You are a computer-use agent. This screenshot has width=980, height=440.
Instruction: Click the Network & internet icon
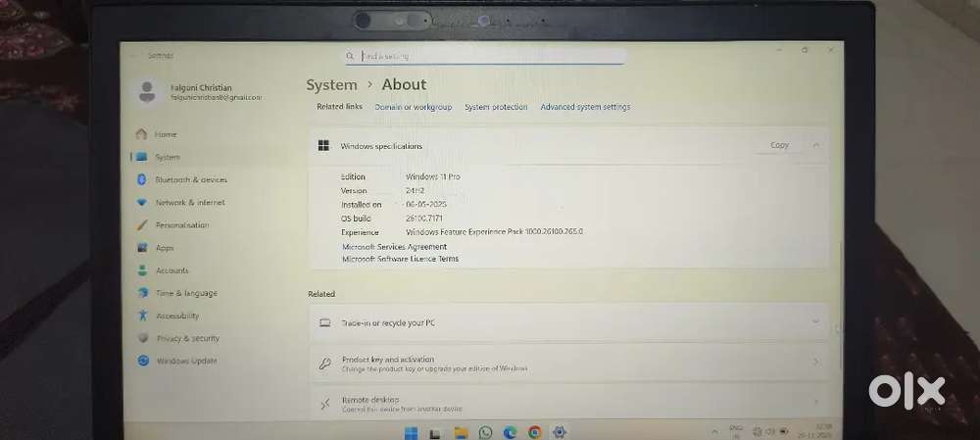tap(142, 202)
